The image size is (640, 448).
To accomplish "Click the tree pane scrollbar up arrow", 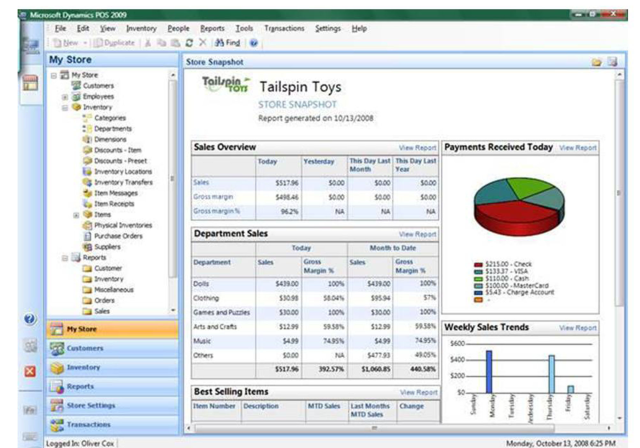I will [173, 75].
